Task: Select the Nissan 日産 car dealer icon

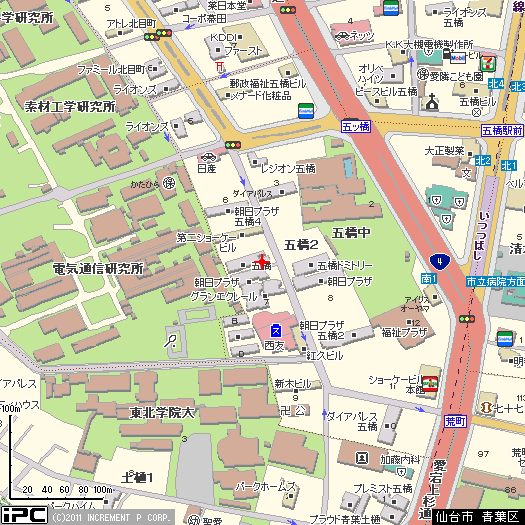Action: click(208, 157)
